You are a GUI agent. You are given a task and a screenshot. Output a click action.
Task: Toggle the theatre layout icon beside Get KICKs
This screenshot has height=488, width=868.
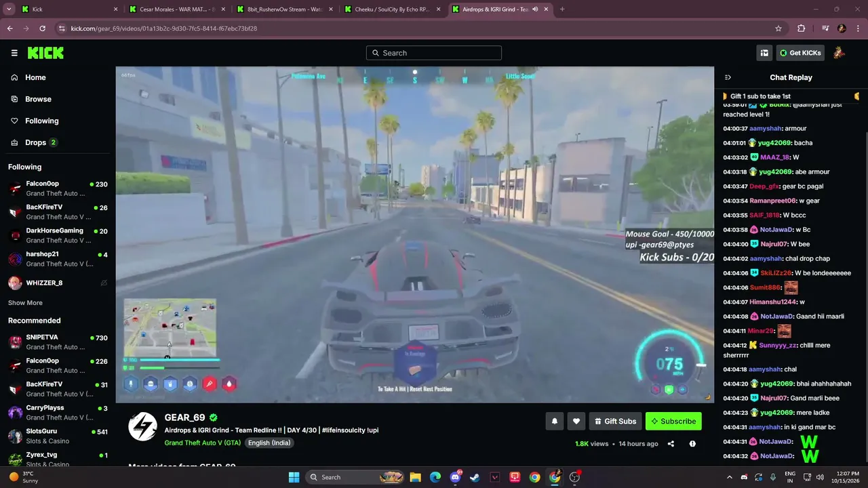point(764,53)
